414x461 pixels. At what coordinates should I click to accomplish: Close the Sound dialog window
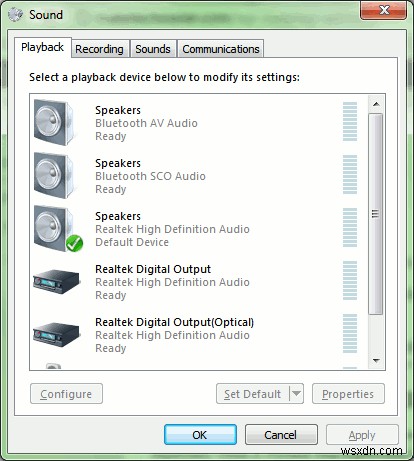click(x=383, y=10)
